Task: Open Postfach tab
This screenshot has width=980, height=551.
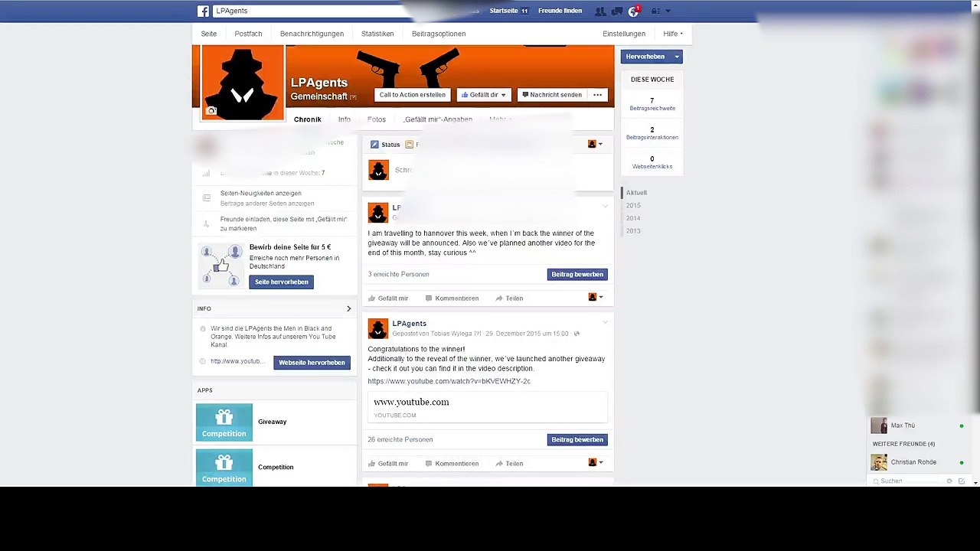Action: tap(248, 34)
